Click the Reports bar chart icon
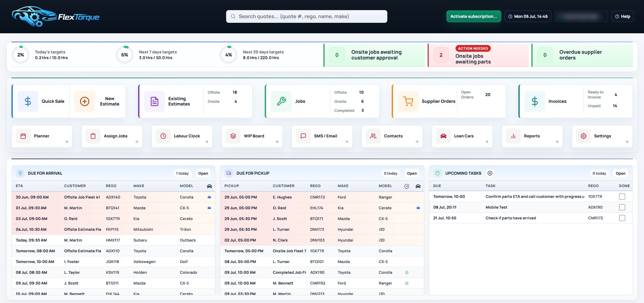644x303 pixels. pyautogui.click(x=513, y=136)
